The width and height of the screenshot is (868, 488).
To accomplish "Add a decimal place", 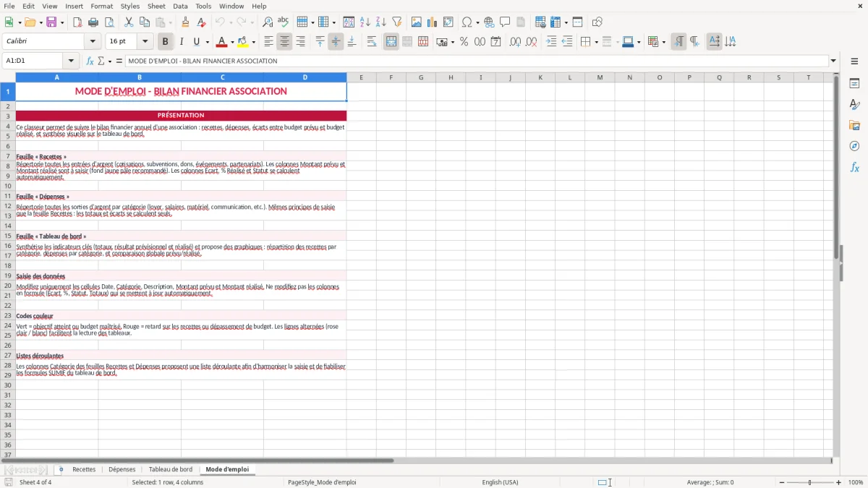I will (516, 42).
